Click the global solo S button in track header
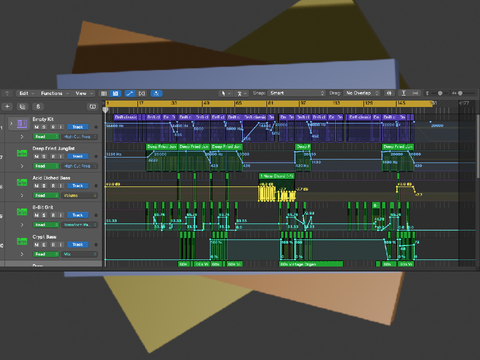This screenshot has height=360, width=480. pos(38,107)
